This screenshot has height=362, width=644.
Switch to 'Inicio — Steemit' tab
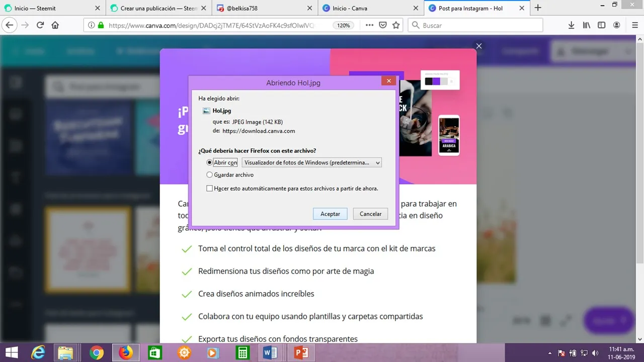[x=50, y=8]
